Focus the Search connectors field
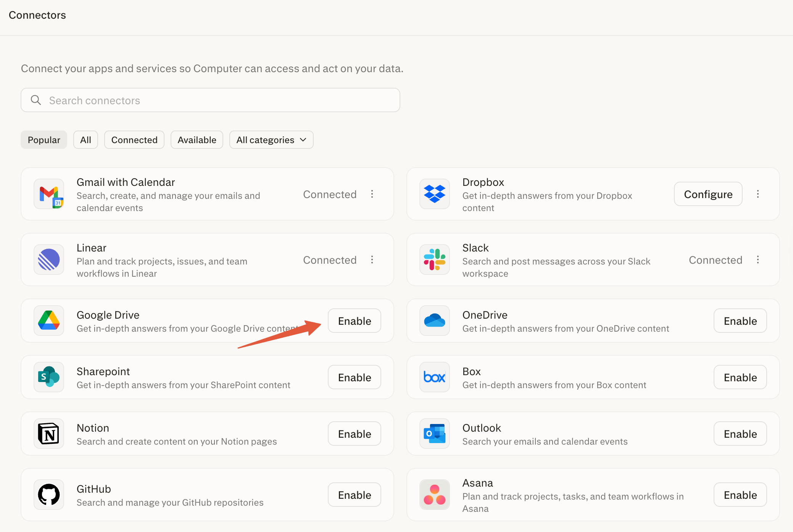 pos(210,100)
